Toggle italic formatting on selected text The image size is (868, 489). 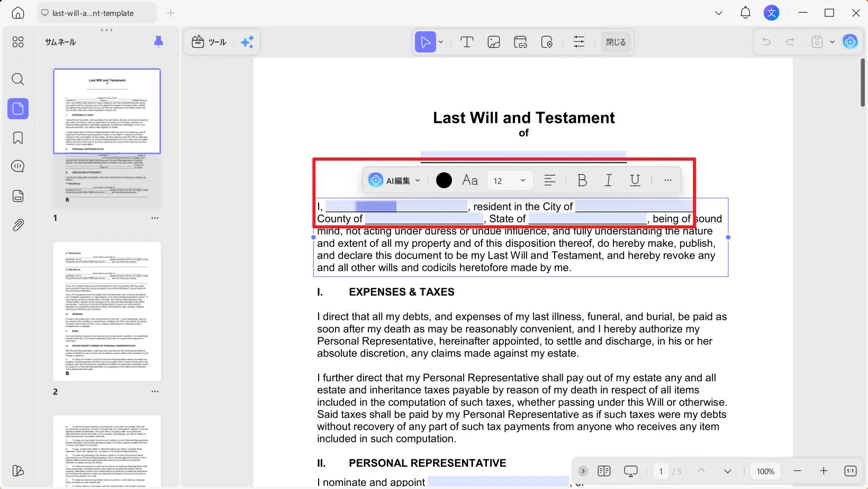tap(609, 181)
